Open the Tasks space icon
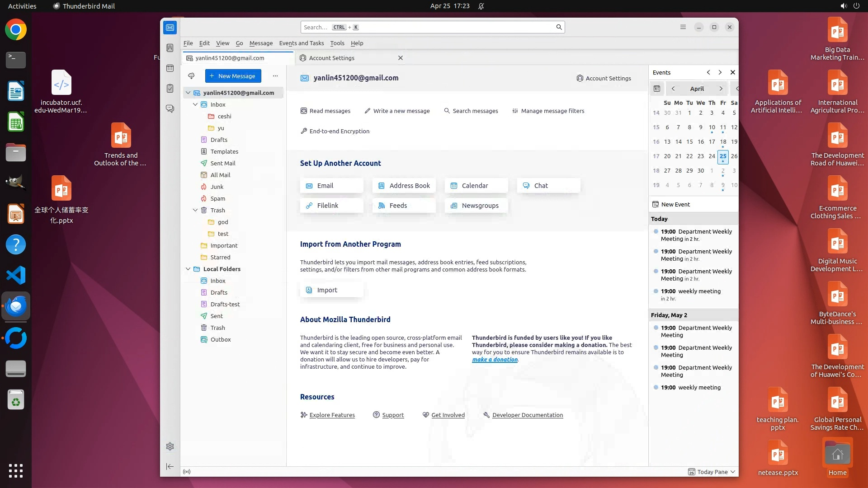 coord(170,89)
